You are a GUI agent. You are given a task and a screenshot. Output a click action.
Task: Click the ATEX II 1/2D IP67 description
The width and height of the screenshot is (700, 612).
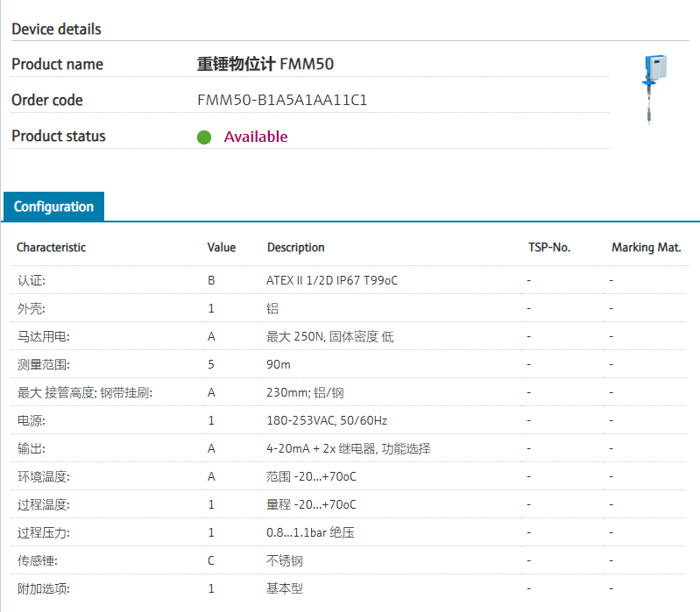pyautogui.click(x=331, y=281)
